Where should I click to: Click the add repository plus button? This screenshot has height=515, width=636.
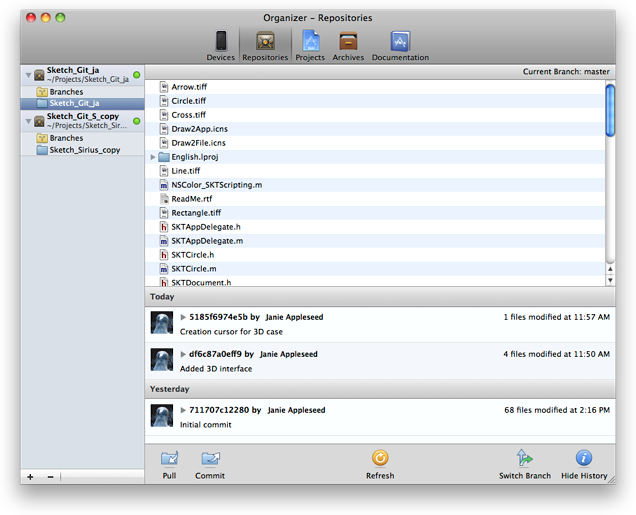tap(30, 476)
